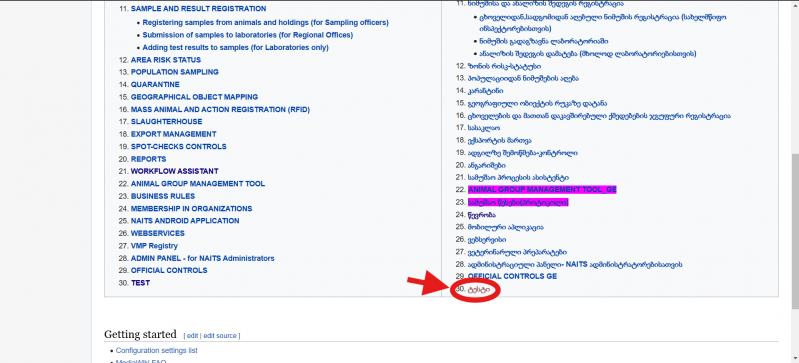Click AREA RISK STATUS link
The height and width of the screenshot is (363, 799).
click(x=166, y=60)
